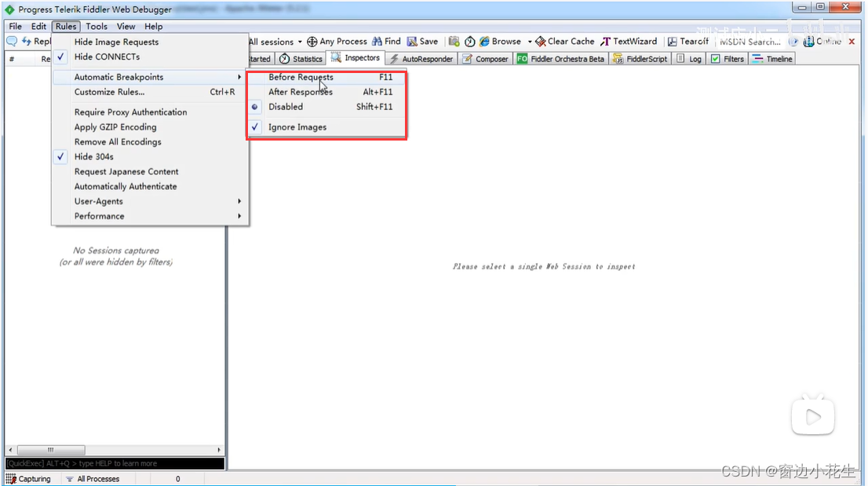Click the horizontal scrollbar thumb
868x486 pixels.
pos(51,450)
